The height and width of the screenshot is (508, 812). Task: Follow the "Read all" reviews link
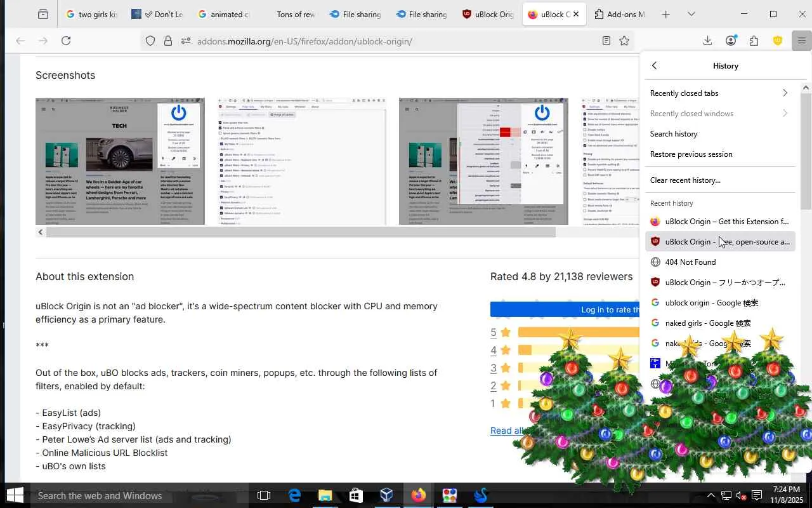tap(507, 431)
